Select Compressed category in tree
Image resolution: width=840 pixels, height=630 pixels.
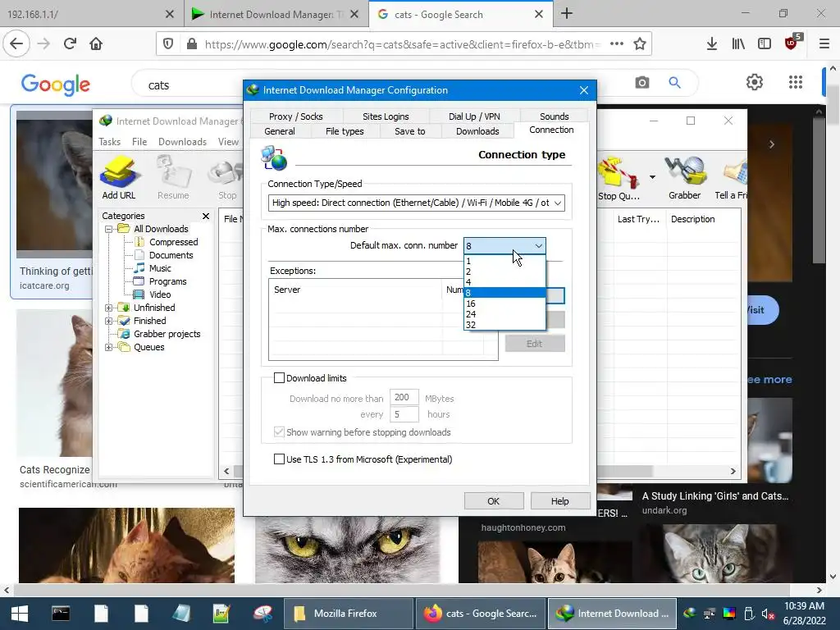click(173, 242)
